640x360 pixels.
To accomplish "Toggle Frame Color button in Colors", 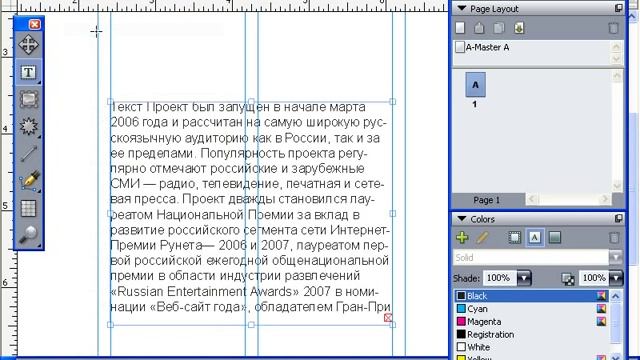I will (514, 237).
